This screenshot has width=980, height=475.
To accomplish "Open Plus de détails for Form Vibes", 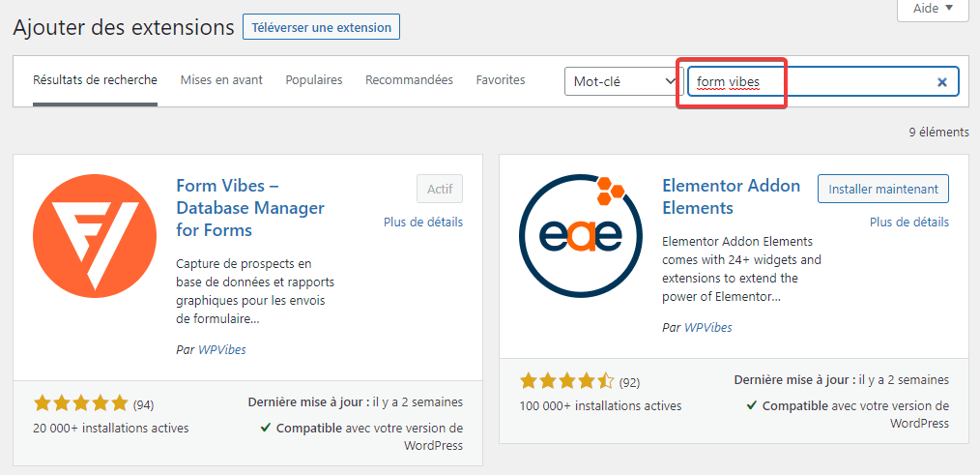I will coord(423,223).
